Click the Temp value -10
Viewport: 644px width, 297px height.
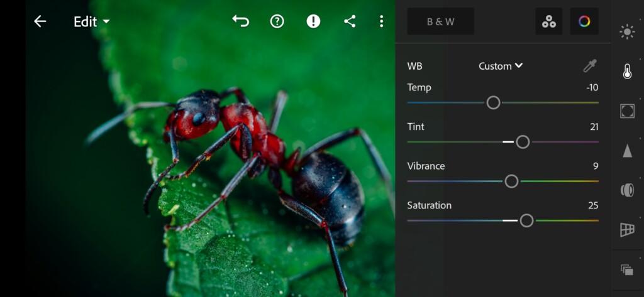click(x=592, y=87)
